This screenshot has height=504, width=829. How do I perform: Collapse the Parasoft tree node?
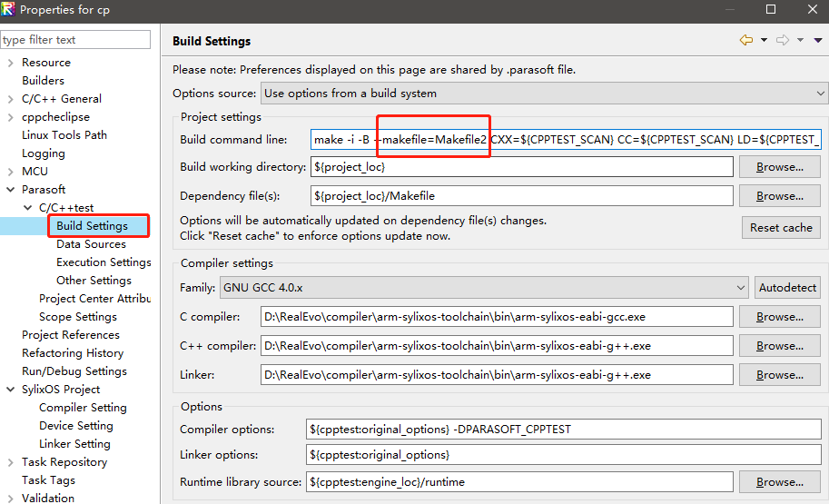(11, 189)
